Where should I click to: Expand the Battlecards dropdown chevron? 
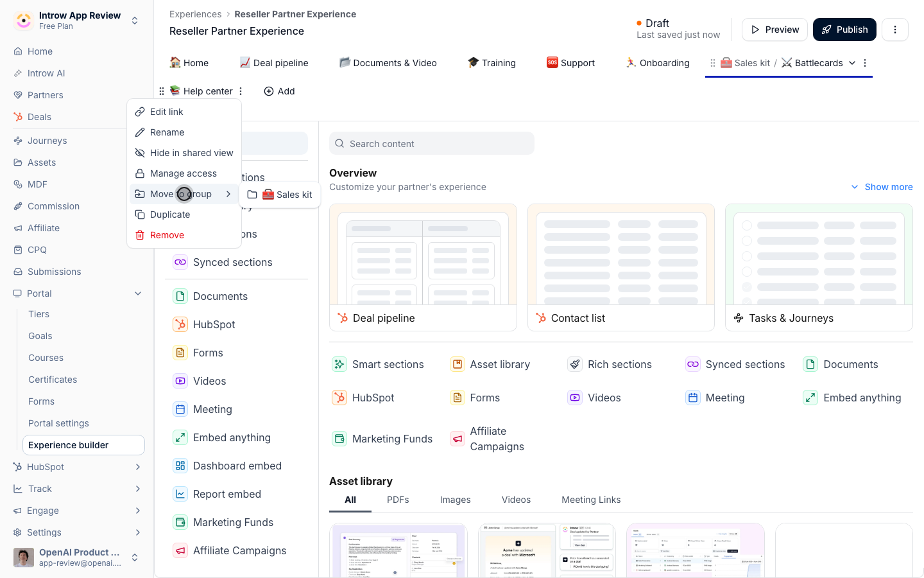click(852, 63)
